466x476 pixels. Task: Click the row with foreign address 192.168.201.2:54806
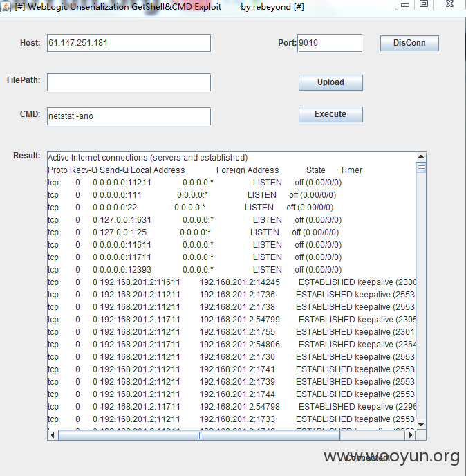pos(232,345)
